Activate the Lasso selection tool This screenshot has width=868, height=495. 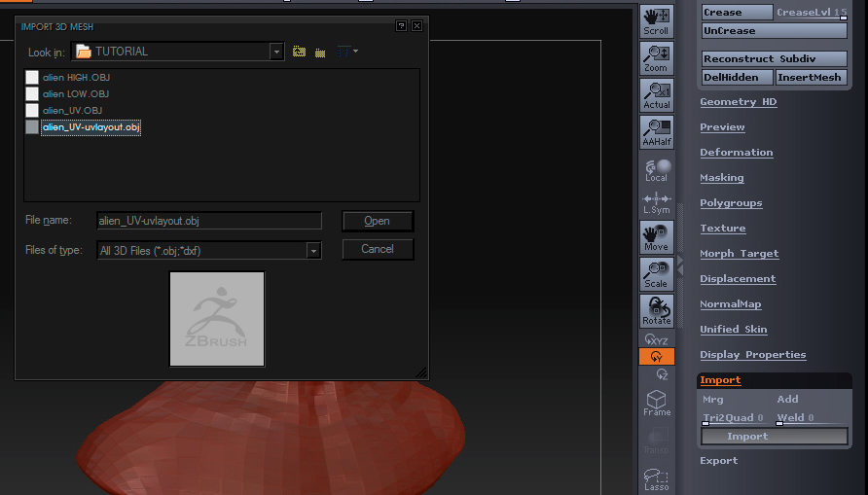pyautogui.click(x=657, y=479)
